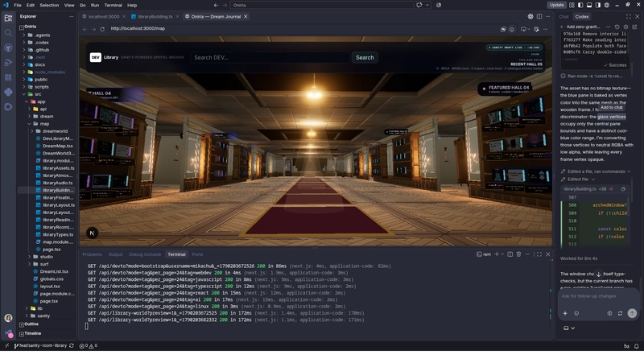Reload the localhost:3000/map preview page
644x363 pixels.
click(x=102, y=29)
